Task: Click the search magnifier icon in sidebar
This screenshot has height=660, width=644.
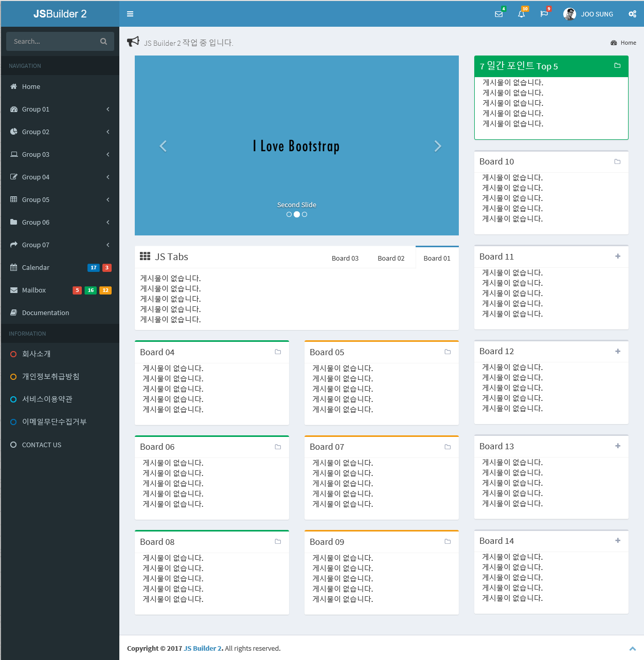Action: point(103,42)
